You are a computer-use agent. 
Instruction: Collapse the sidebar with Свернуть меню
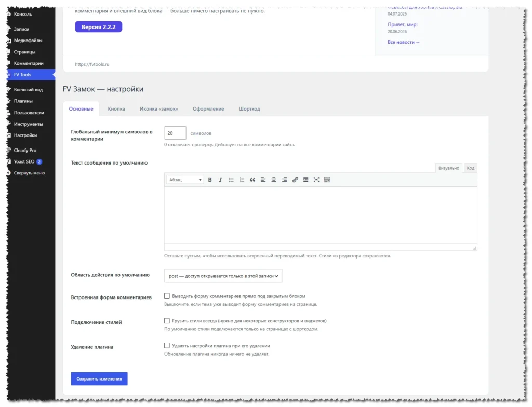(x=29, y=173)
